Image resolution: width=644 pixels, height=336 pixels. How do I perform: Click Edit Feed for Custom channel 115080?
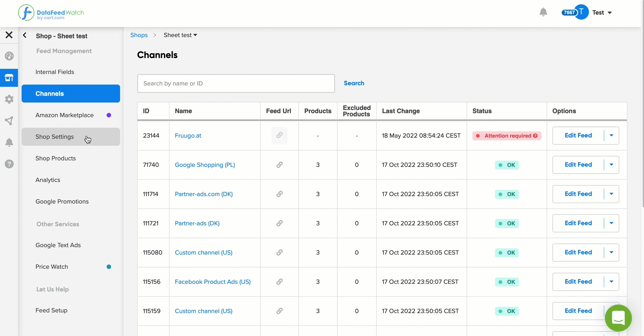578,253
